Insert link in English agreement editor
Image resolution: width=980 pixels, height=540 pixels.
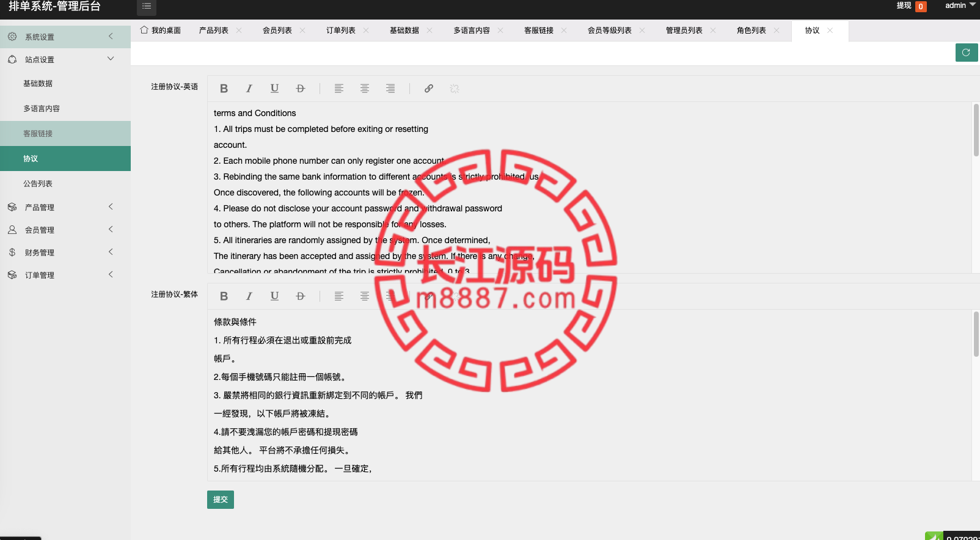point(429,89)
